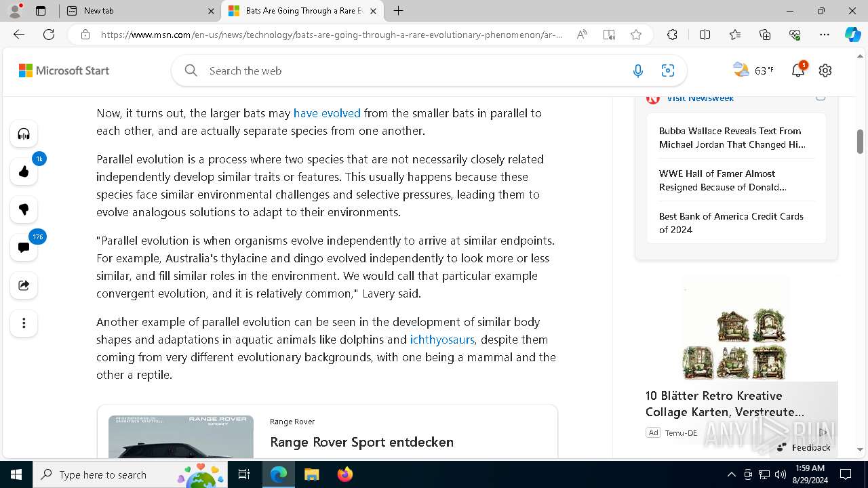This screenshot has height=488, width=868.
Task: Close the Bats article tab
Action: (x=372, y=11)
